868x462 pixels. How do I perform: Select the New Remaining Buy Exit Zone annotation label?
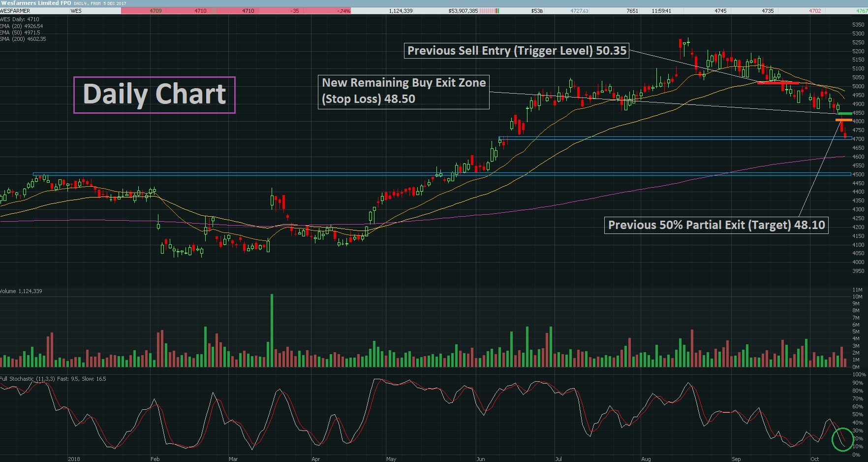pos(403,91)
